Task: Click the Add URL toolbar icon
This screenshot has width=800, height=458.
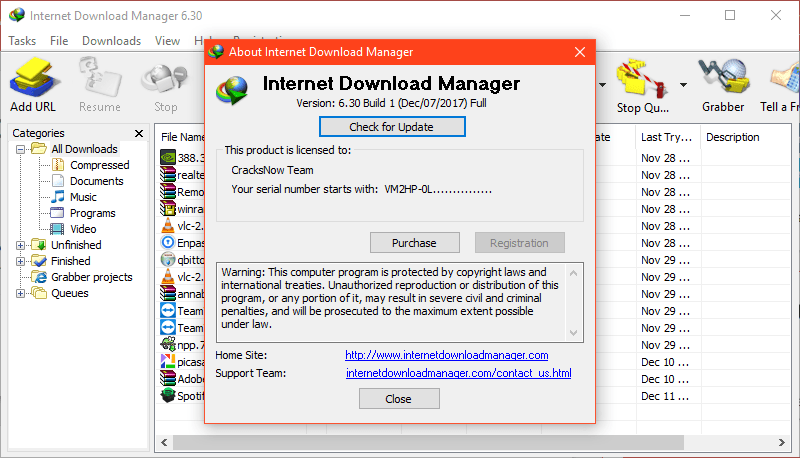Action: (33, 77)
